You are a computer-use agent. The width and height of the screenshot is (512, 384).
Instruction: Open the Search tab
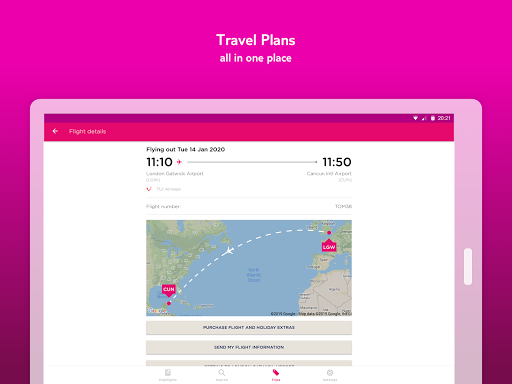pos(222,375)
